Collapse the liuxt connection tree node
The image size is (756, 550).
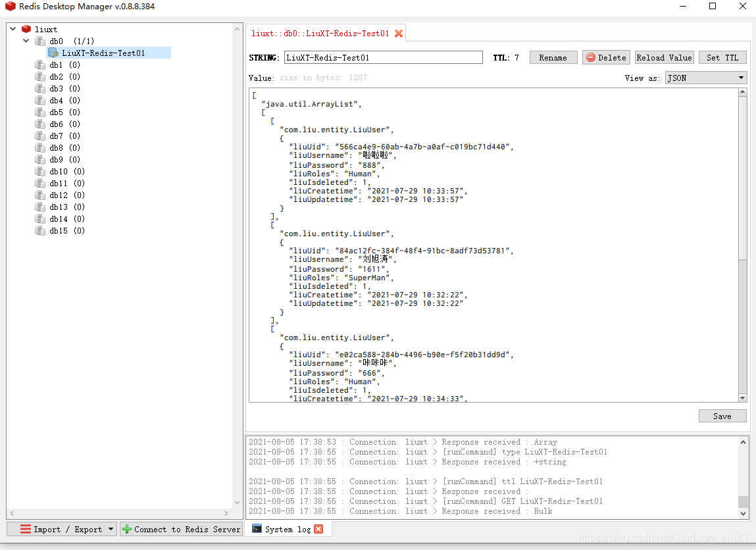[x=13, y=29]
